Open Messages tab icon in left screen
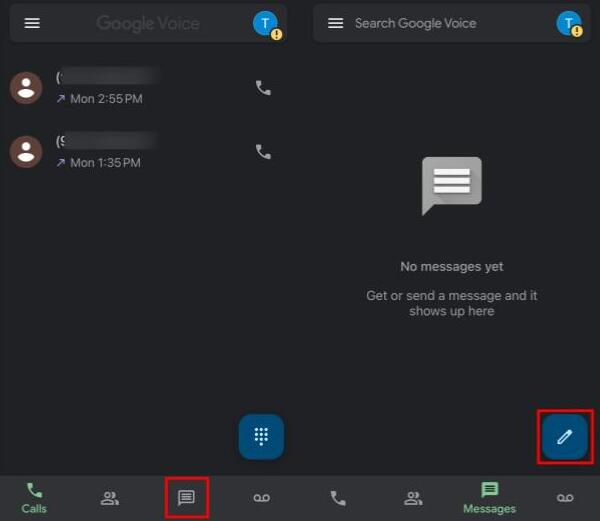Viewport: 600px width, 521px height. [x=186, y=497]
